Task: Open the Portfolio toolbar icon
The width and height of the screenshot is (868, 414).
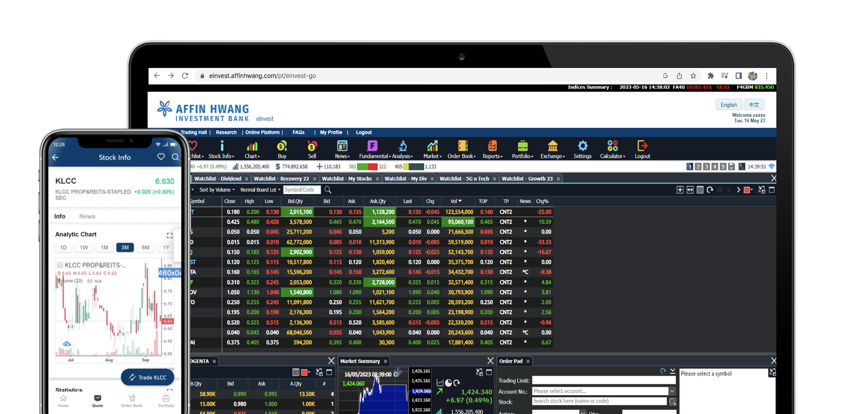Action: (522, 149)
